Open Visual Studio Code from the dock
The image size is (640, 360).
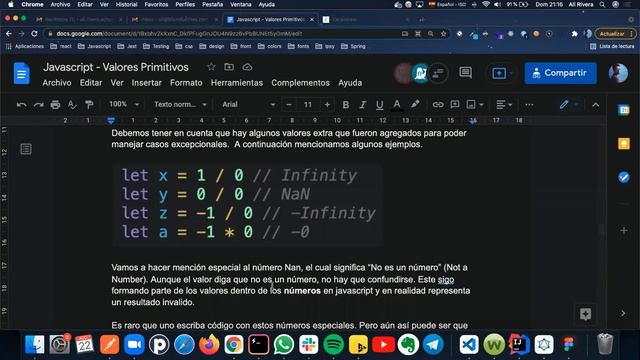tap(469, 345)
